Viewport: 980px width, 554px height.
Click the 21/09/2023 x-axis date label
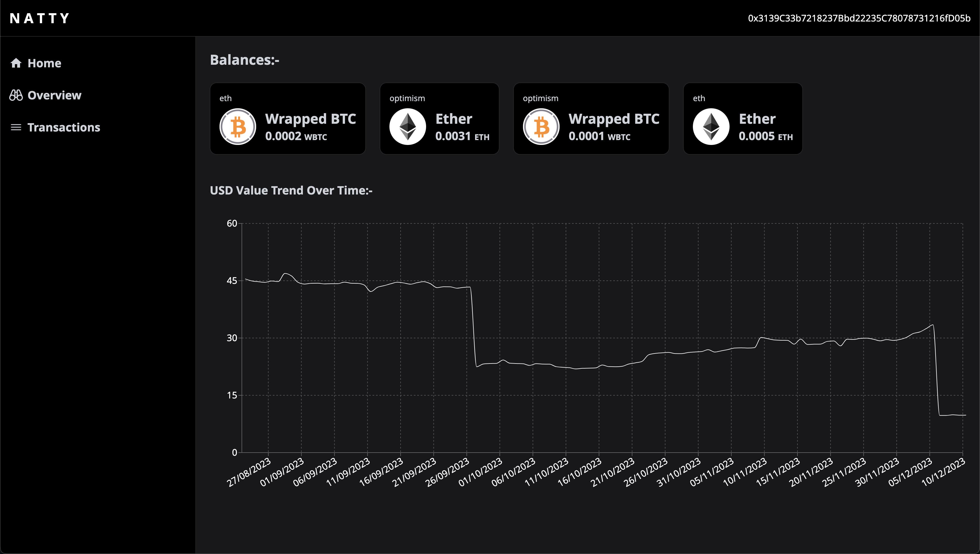pos(414,472)
